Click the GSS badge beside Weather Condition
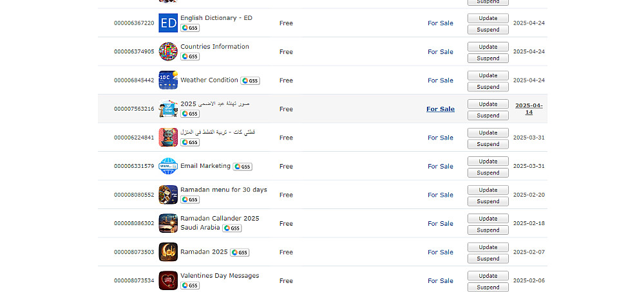 coord(250,81)
